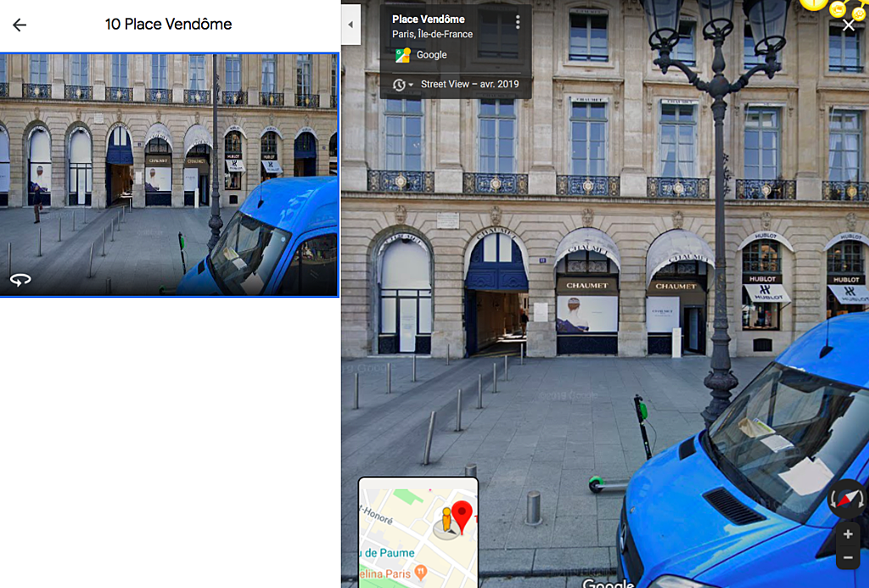This screenshot has height=588, width=869.
Task: Click the 10 Place Vendôme panel heading
Action: (x=169, y=24)
